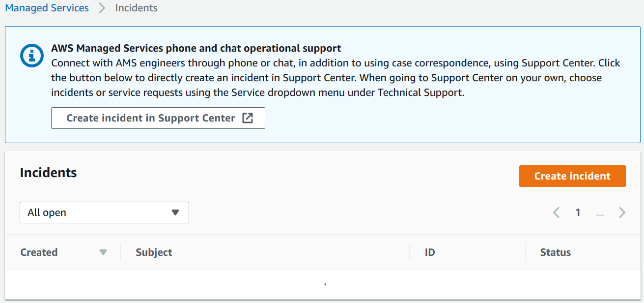This screenshot has height=303, width=644.
Task: Click the previous page chevron in pagination
Action: [x=556, y=212]
